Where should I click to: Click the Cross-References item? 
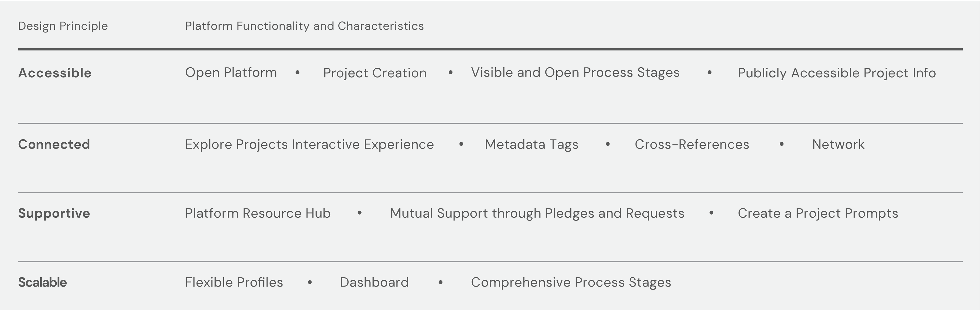692,144
